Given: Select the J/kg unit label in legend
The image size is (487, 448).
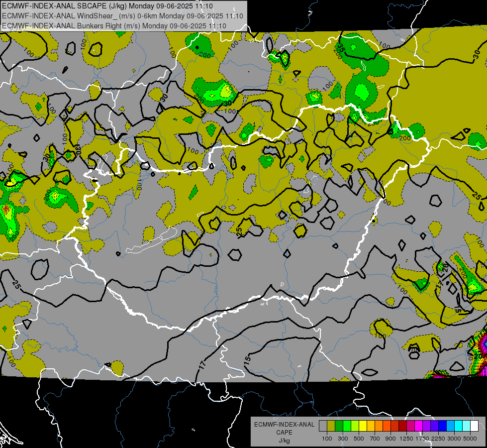Looking at the screenshot, I should point(285,441).
